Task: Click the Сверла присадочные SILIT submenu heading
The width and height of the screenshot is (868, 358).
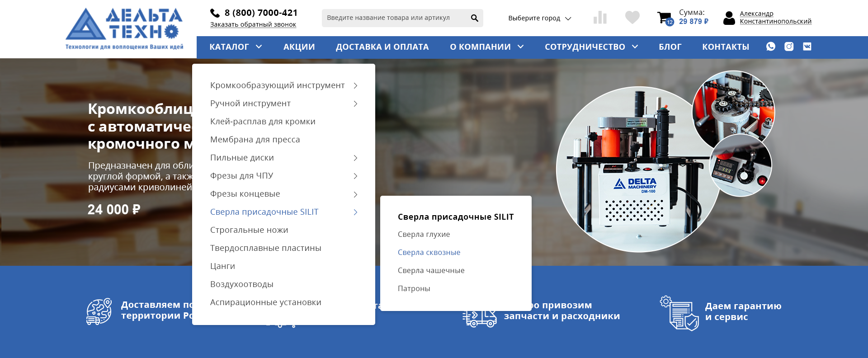Action: pos(456,217)
